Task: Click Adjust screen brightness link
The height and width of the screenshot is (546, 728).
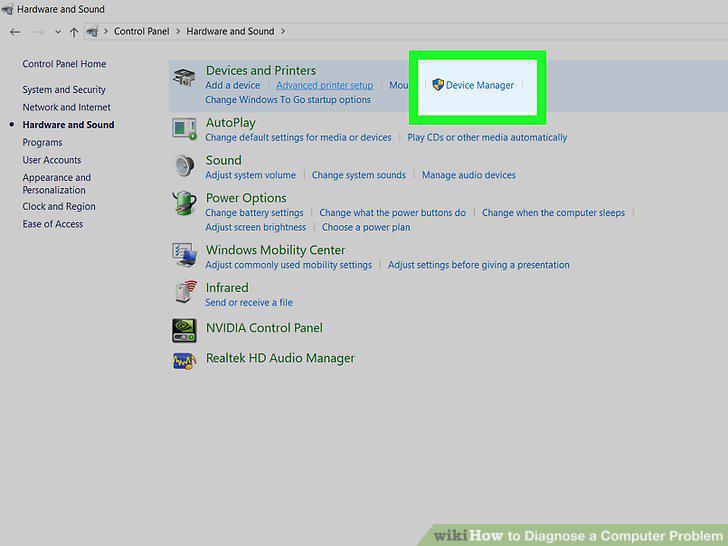Action: point(255,227)
